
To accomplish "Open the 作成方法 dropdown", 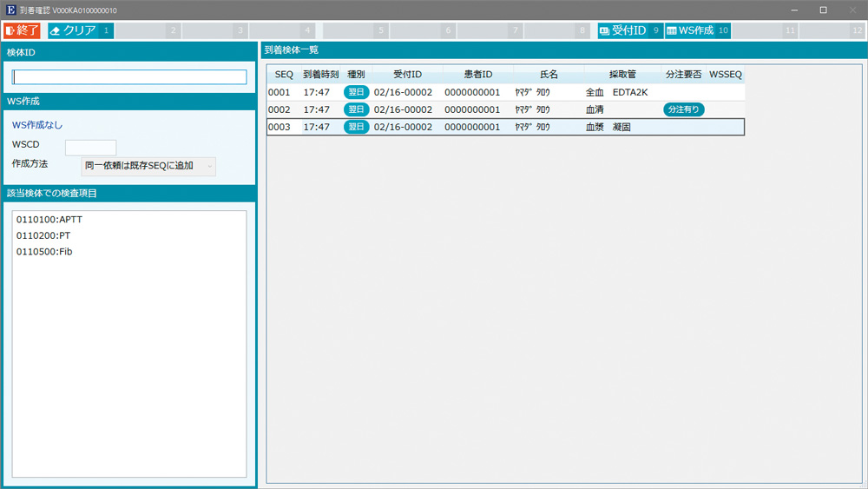I will (x=148, y=166).
